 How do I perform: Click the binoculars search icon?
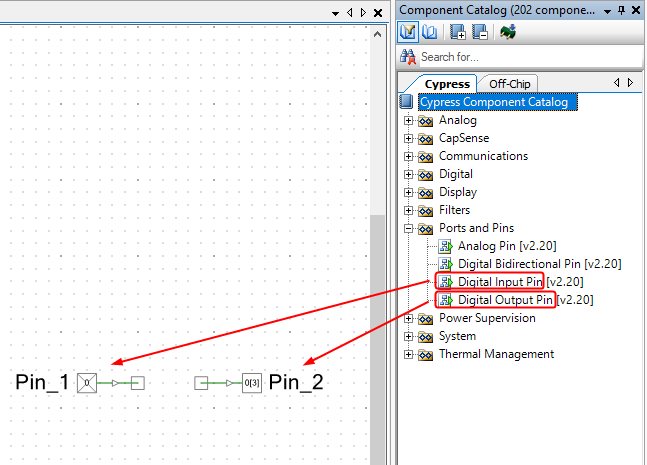(x=408, y=57)
